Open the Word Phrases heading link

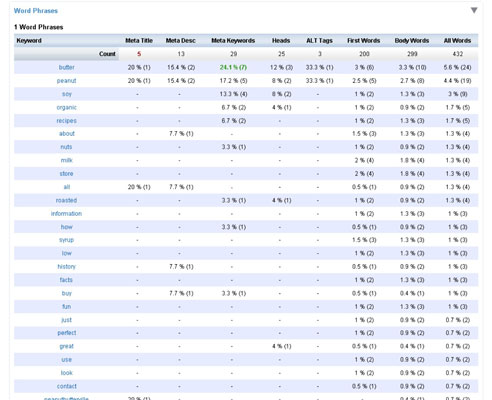tap(36, 11)
